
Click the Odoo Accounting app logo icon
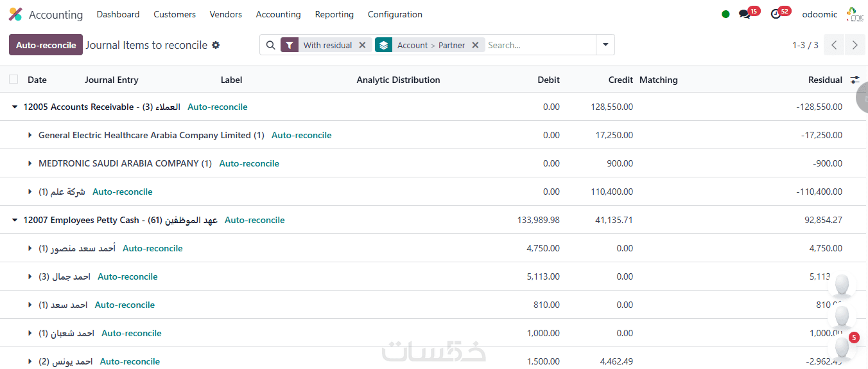pyautogui.click(x=15, y=14)
